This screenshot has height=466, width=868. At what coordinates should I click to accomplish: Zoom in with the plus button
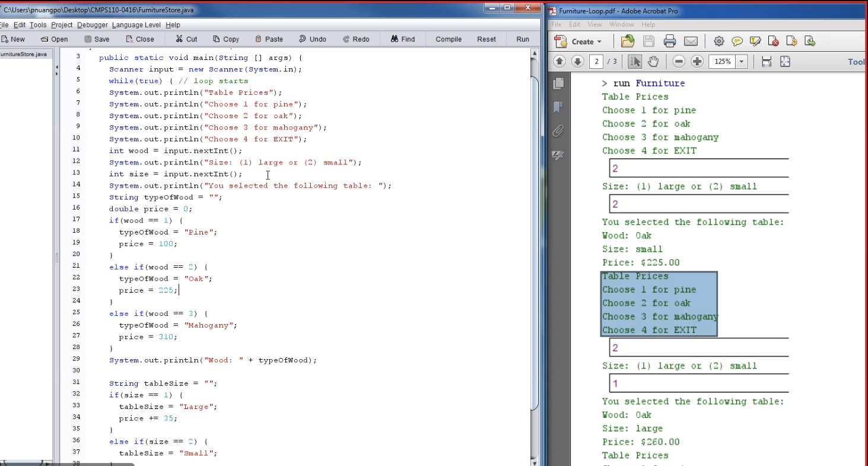coord(698,62)
